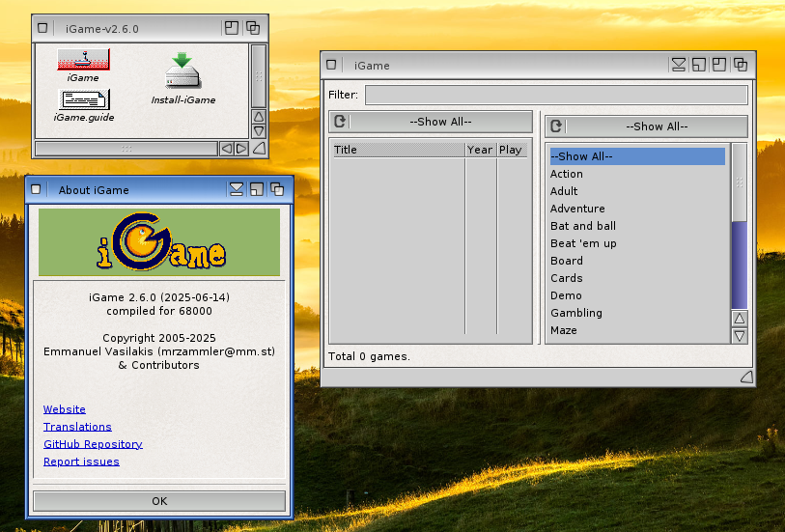The image size is (785, 532).
Task: Select the Cards genre
Action: click(637, 278)
